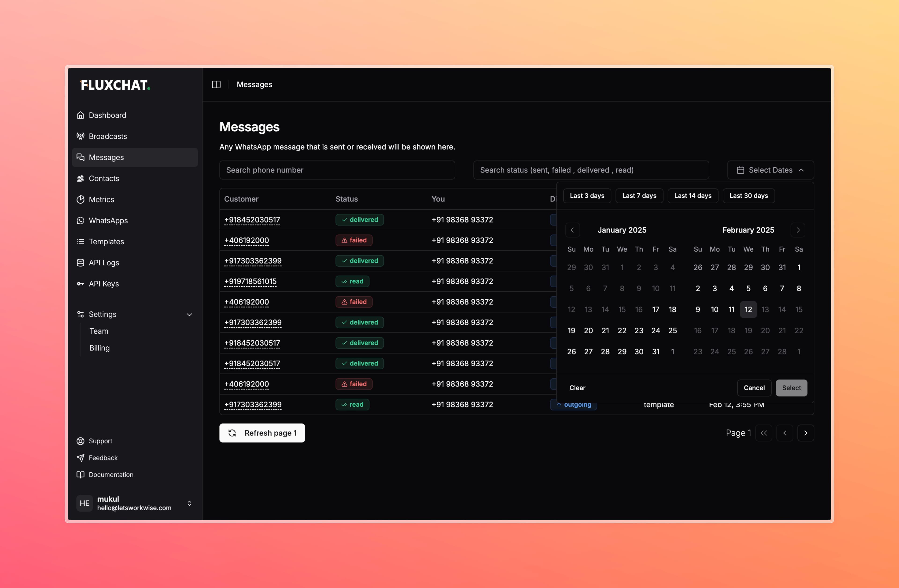The image size is (899, 588).
Task: Toggle the sidebar panel icon
Action: click(216, 85)
